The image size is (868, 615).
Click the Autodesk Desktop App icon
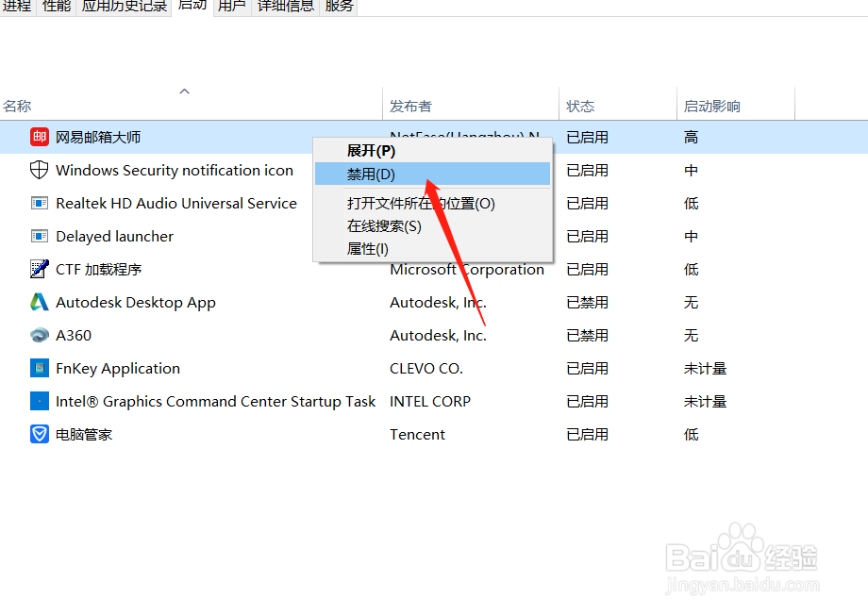(39, 302)
